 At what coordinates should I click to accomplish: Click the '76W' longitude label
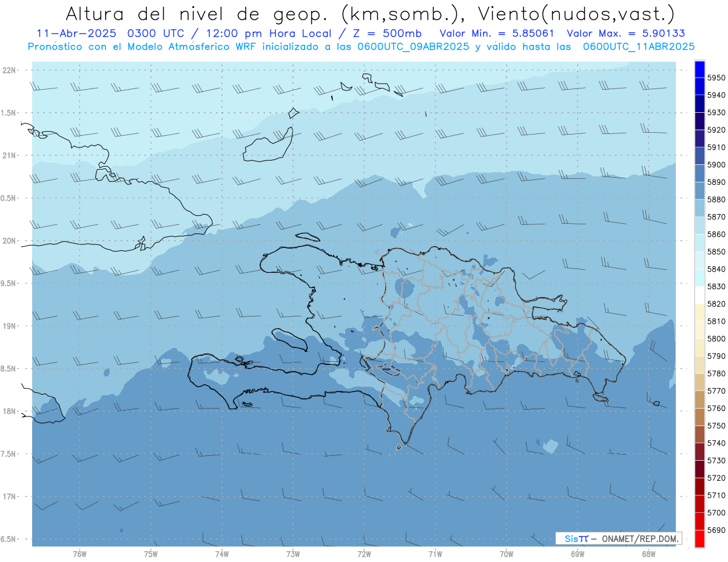point(79,554)
